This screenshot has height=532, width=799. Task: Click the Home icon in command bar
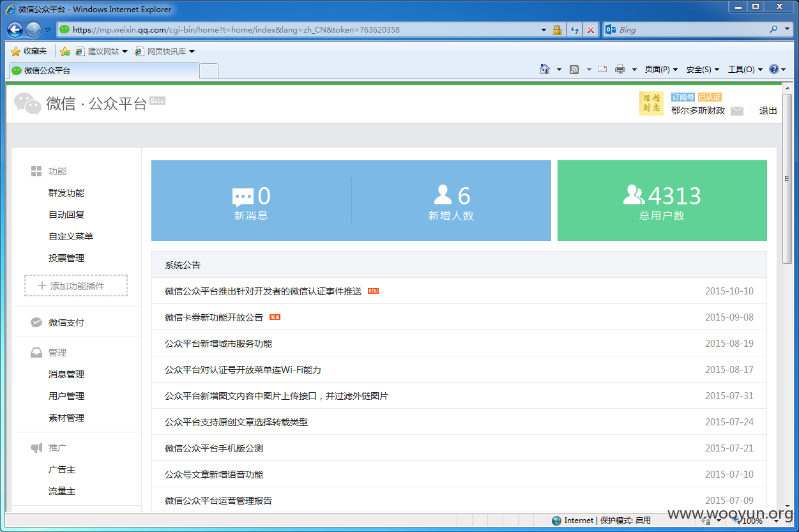coord(545,69)
